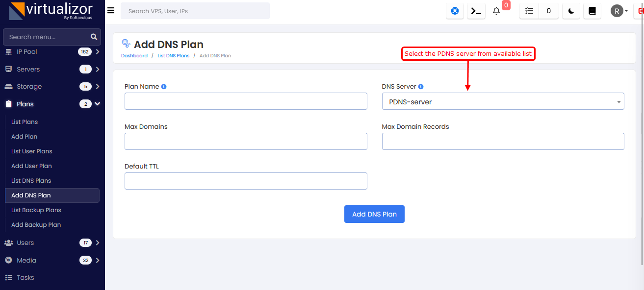Click the DNS Server info icon
Viewport: 644px width, 290px height.
[x=421, y=87]
